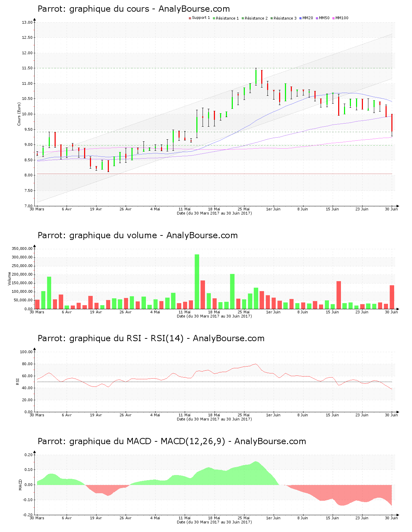Click the title 'Parrot: graphique du volume - AnalyBourse.com'

coord(138,235)
